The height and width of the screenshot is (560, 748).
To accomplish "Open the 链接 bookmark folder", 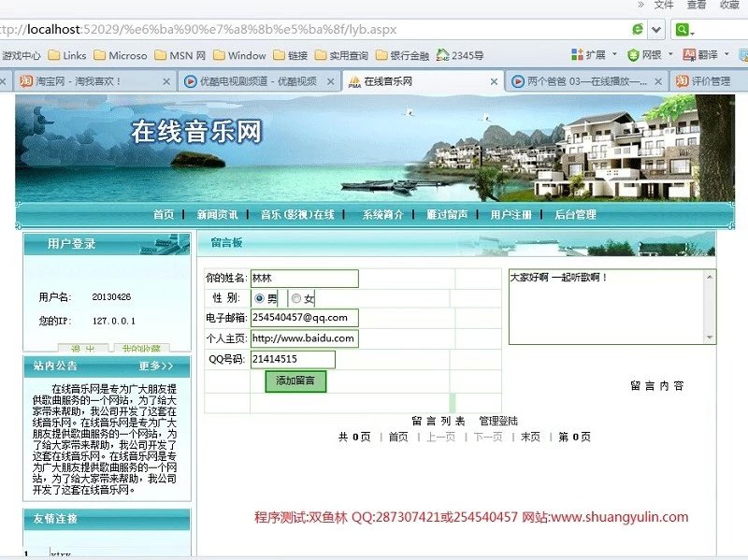I will pyautogui.click(x=291, y=55).
